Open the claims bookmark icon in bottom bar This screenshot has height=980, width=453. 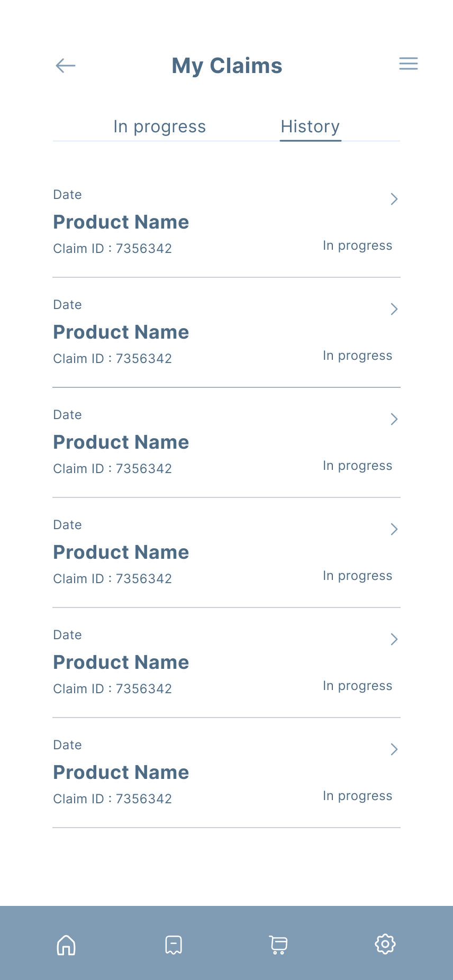(x=174, y=945)
